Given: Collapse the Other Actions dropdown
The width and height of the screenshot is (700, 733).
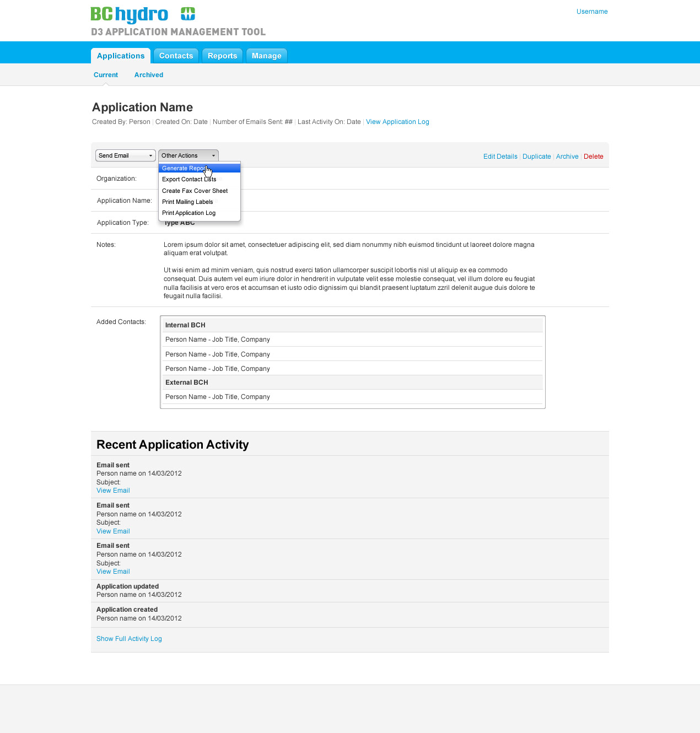Looking at the screenshot, I should tap(189, 155).
